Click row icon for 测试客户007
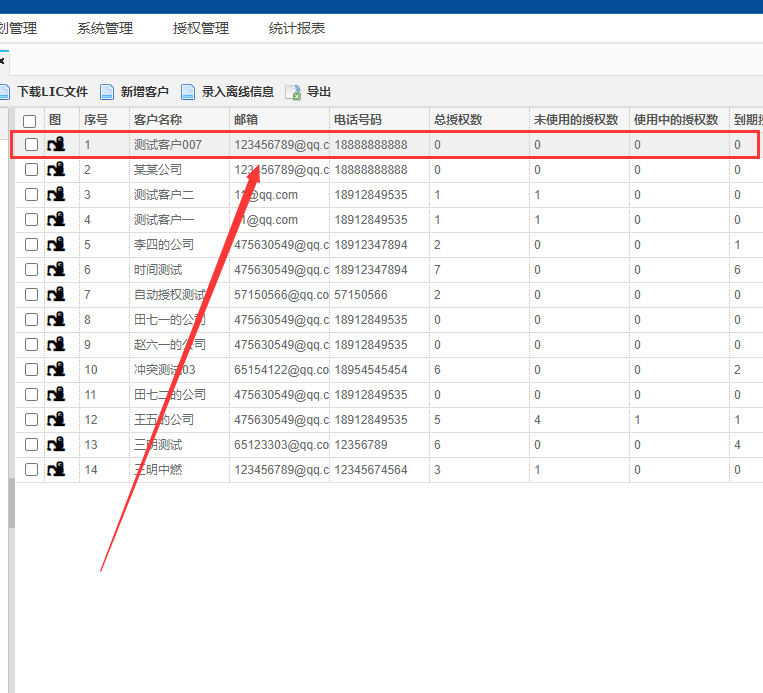763x693 pixels. 56,145
